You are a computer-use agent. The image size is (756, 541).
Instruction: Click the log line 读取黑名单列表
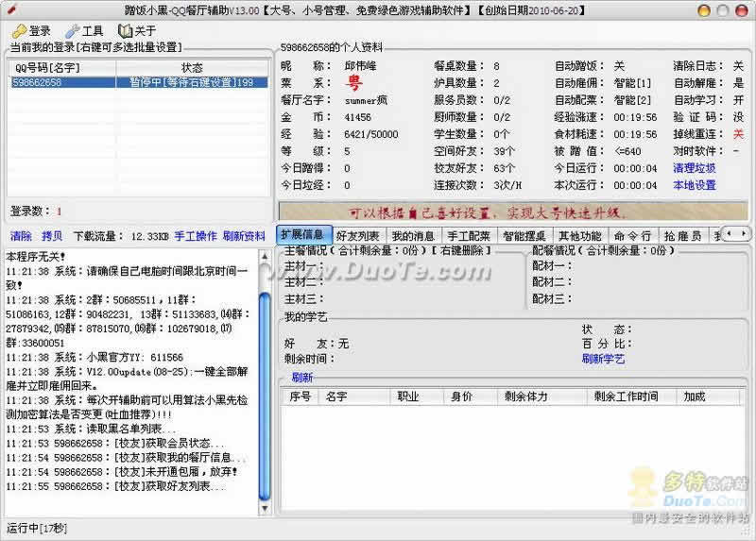[92, 429]
